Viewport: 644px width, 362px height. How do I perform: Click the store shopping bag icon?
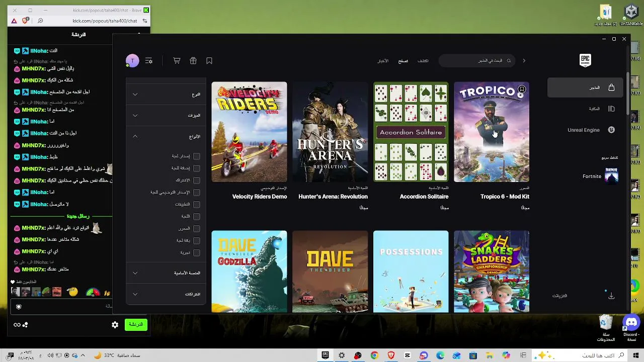pyautogui.click(x=611, y=87)
